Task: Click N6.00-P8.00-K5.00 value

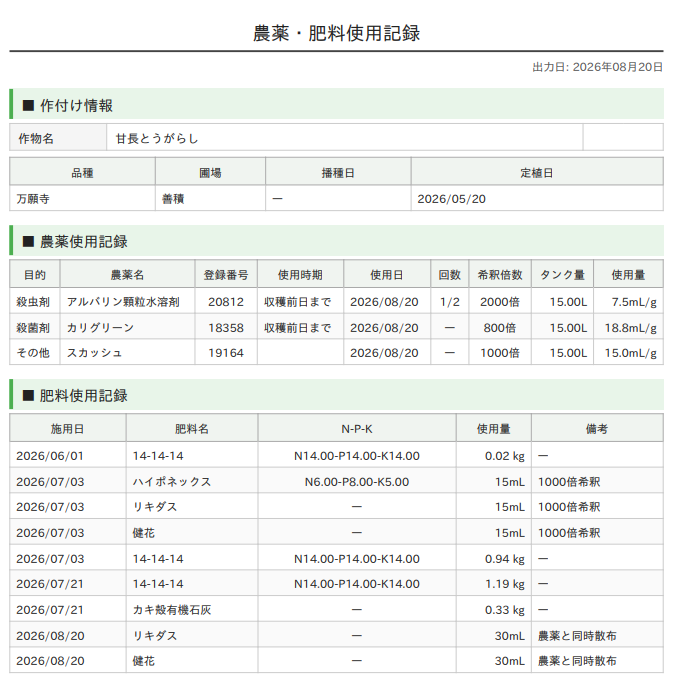Action: click(x=357, y=482)
